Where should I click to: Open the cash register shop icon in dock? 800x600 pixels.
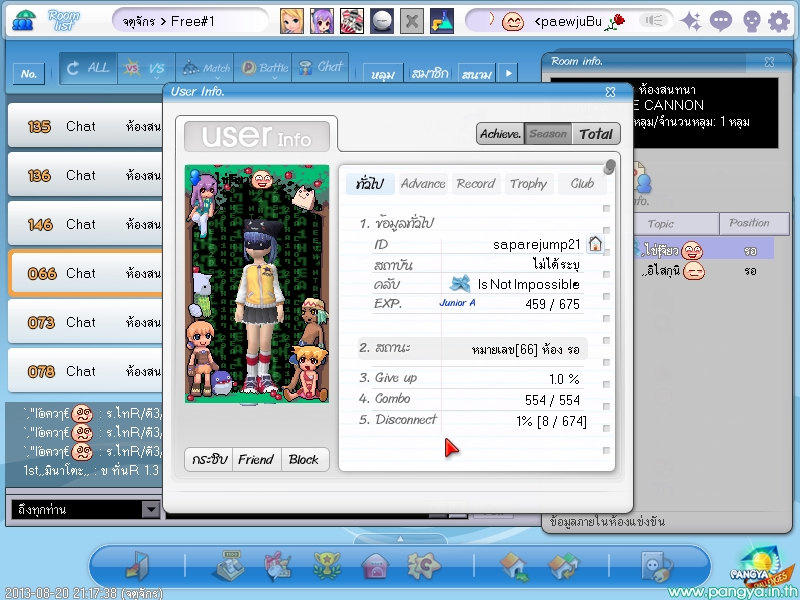coord(228,565)
